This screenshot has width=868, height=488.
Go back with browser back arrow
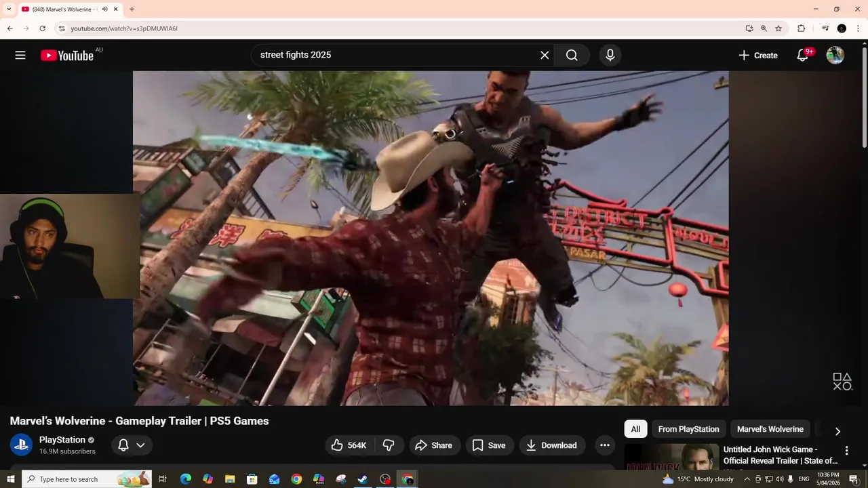coord(9,28)
